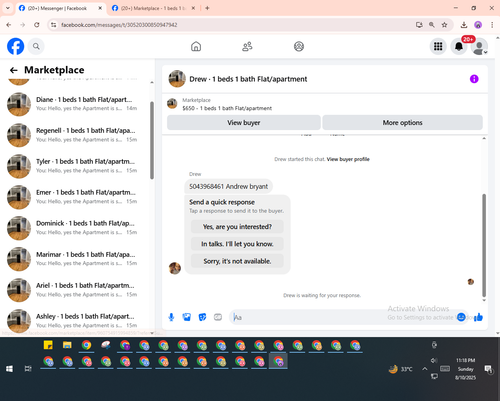Click the browser back arrow

click(x=9, y=25)
